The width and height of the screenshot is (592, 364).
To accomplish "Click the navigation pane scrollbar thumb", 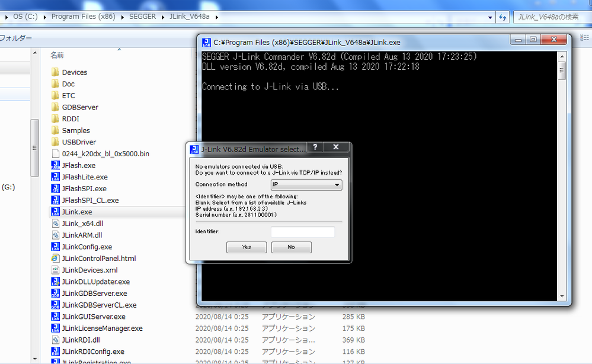I will tap(35, 148).
